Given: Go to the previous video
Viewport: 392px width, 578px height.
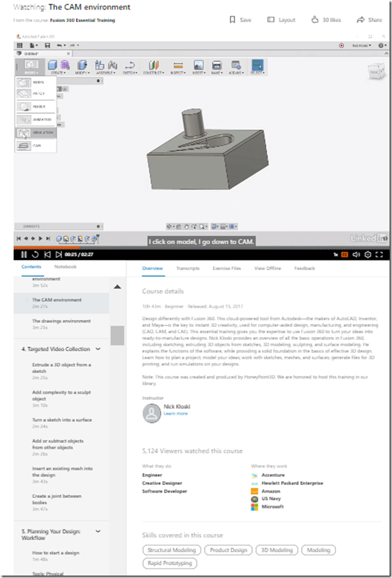Looking at the screenshot, I should [47, 254].
